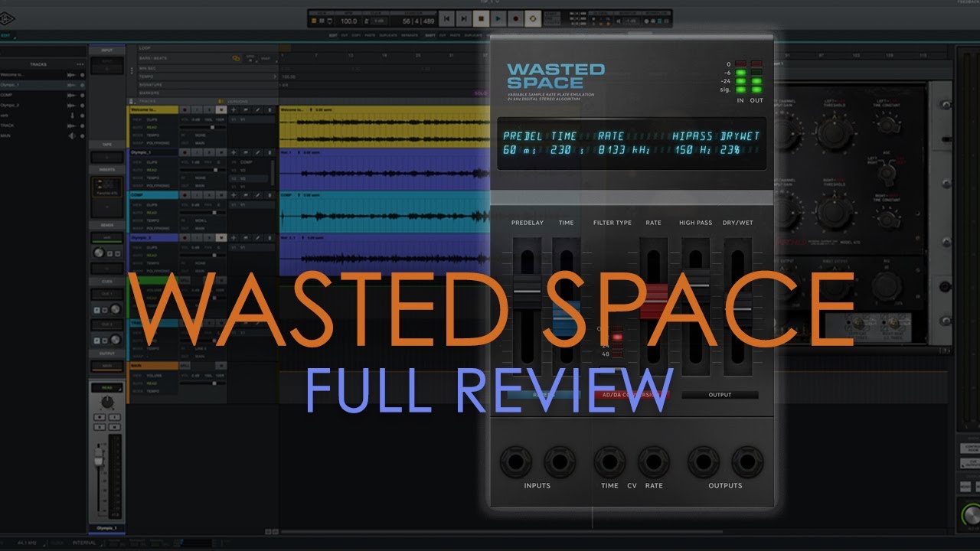Click the Go to End transport button
This screenshot has width=980, height=551.
click(465, 18)
